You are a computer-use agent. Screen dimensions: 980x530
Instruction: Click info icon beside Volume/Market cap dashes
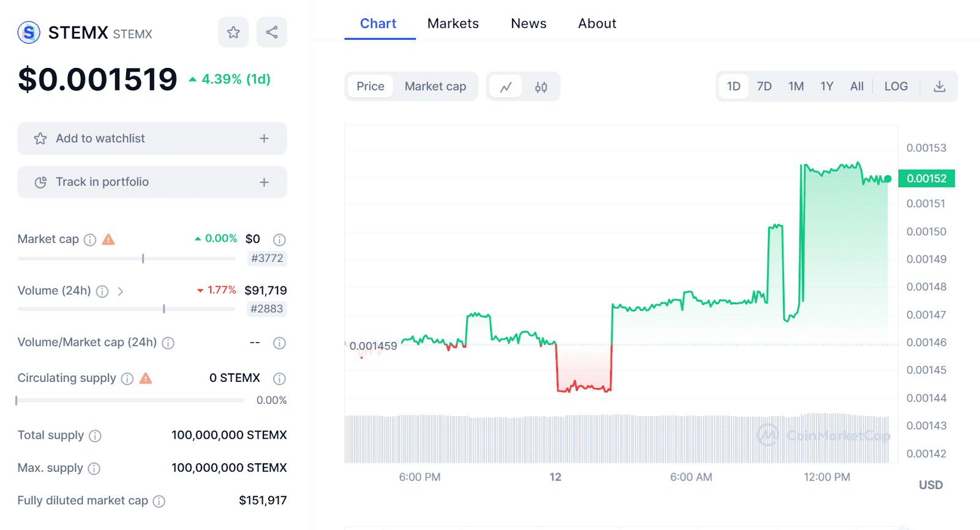279,343
